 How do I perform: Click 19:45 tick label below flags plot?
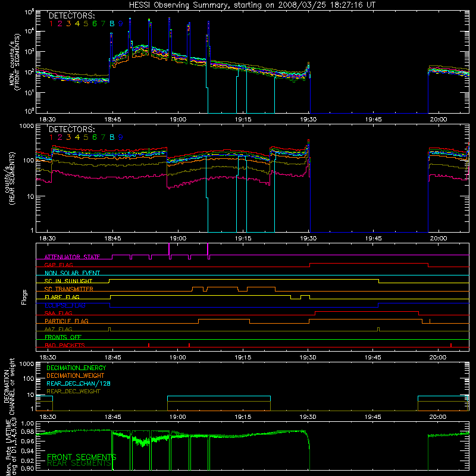pyautogui.click(x=373, y=358)
